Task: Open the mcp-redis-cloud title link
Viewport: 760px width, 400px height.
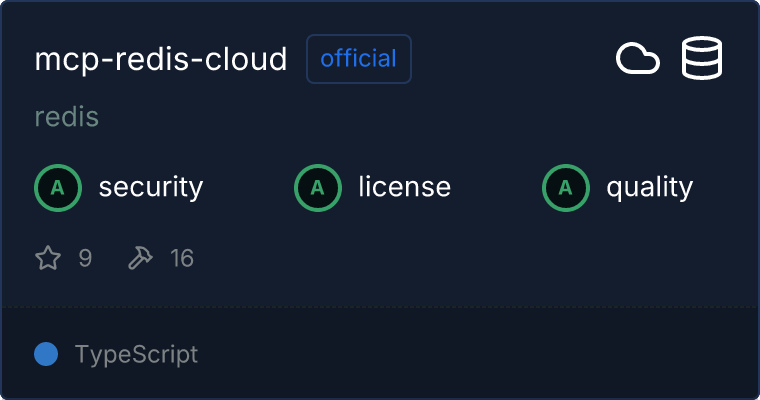Action: (x=161, y=59)
